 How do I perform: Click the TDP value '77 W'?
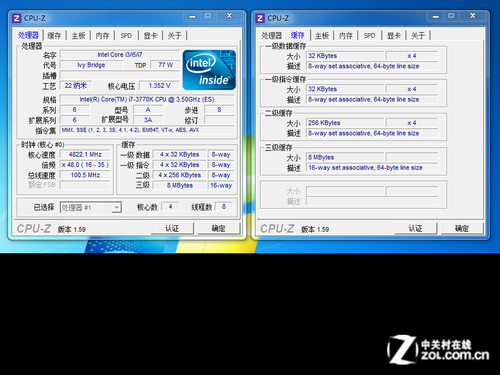(x=165, y=65)
